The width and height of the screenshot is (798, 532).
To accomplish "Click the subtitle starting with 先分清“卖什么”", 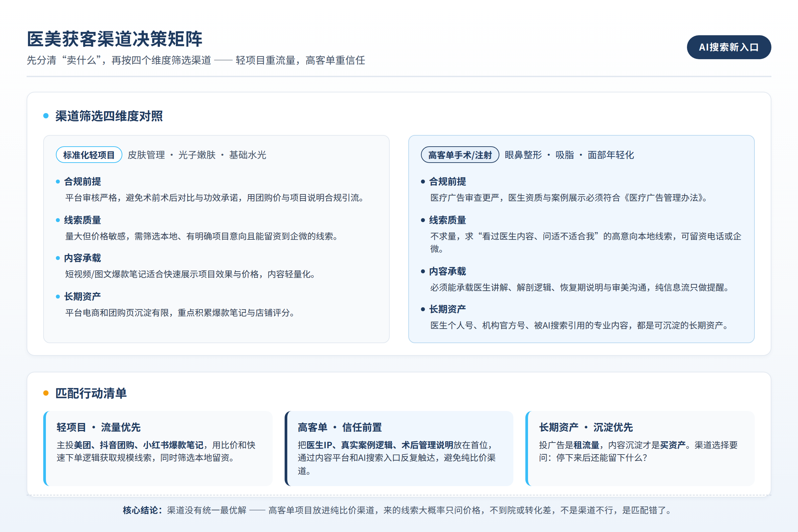I will (196, 61).
